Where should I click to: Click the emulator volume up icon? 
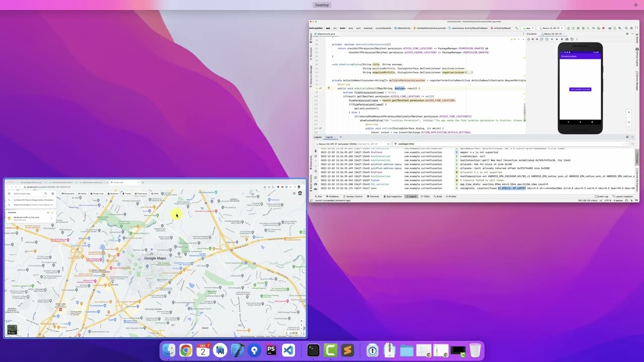point(532,39)
